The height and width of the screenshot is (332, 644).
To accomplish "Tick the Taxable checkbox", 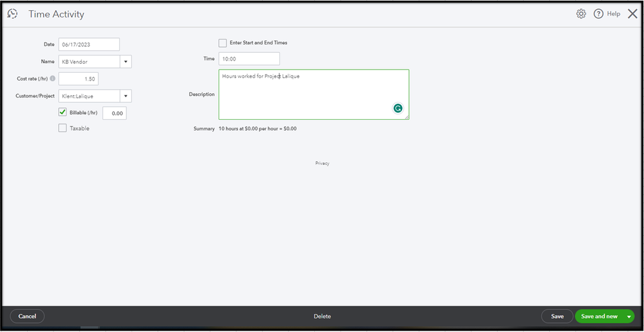I will pyautogui.click(x=63, y=128).
